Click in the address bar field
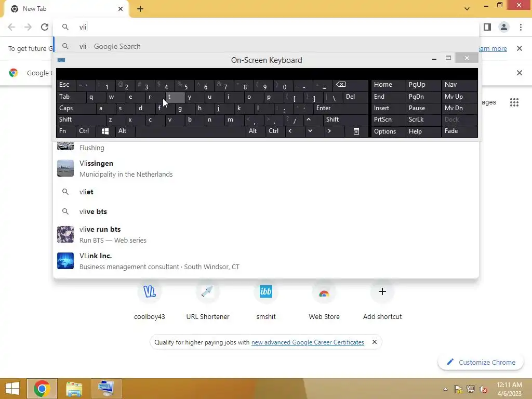532x399 pixels. (266, 27)
